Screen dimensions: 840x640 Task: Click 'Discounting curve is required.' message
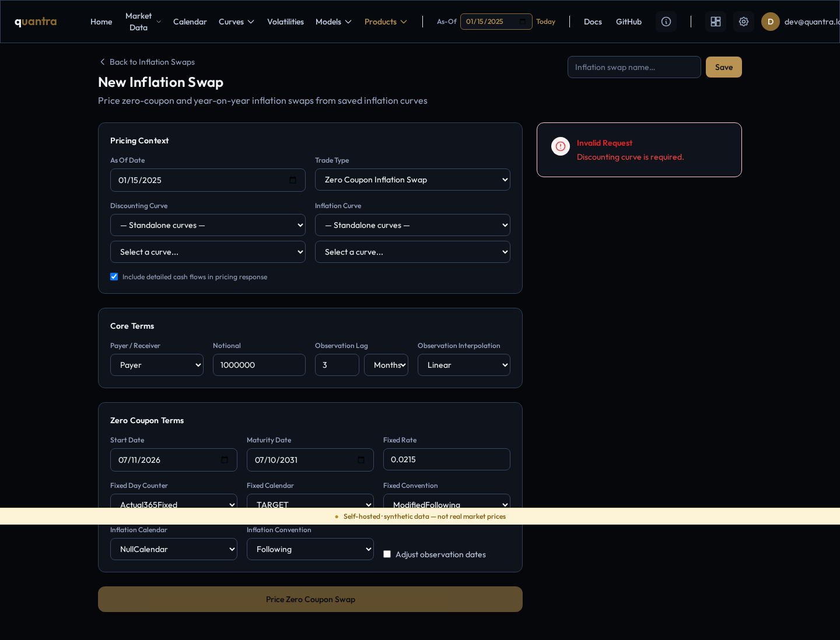coord(631,157)
